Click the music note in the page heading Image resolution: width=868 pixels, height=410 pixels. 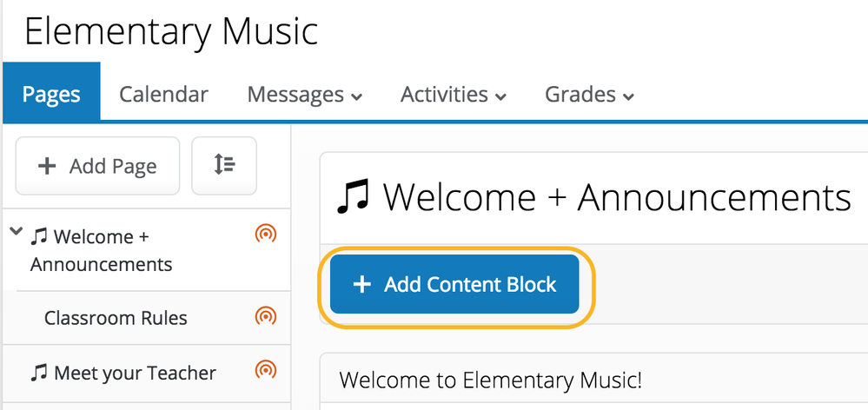coord(353,198)
